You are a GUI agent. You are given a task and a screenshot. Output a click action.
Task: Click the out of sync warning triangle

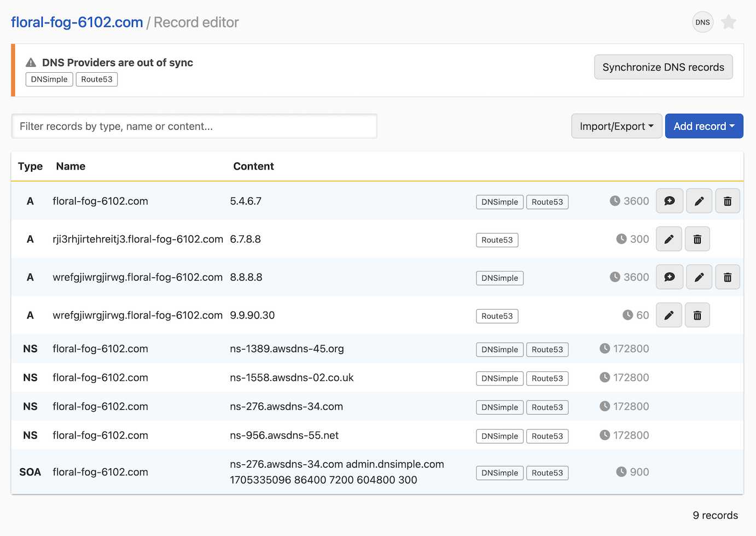click(x=31, y=62)
